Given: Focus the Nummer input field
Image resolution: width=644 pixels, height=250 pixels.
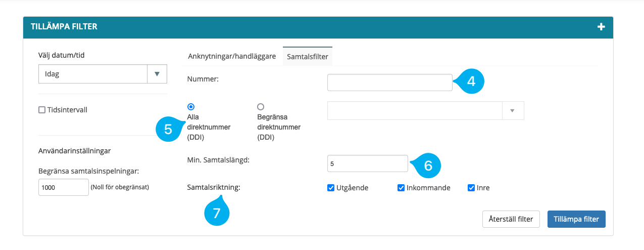Looking at the screenshot, I should pyautogui.click(x=389, y=82).
